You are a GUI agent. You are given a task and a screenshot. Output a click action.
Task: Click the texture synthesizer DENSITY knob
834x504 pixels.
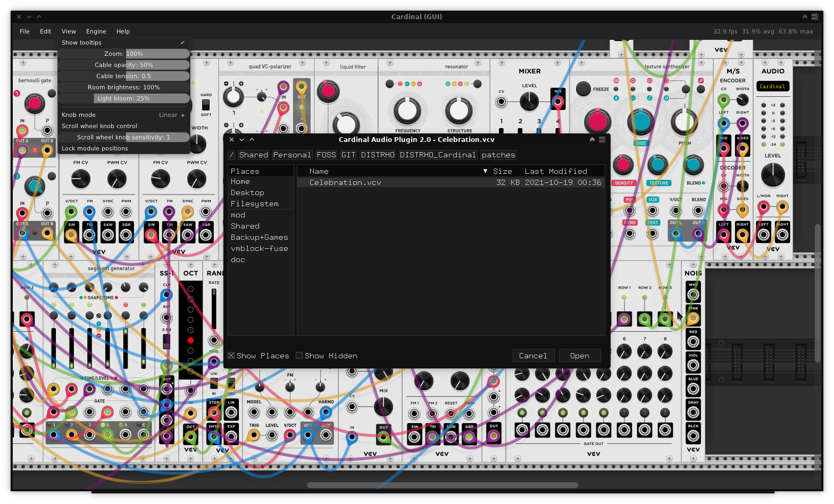(623, 165)
